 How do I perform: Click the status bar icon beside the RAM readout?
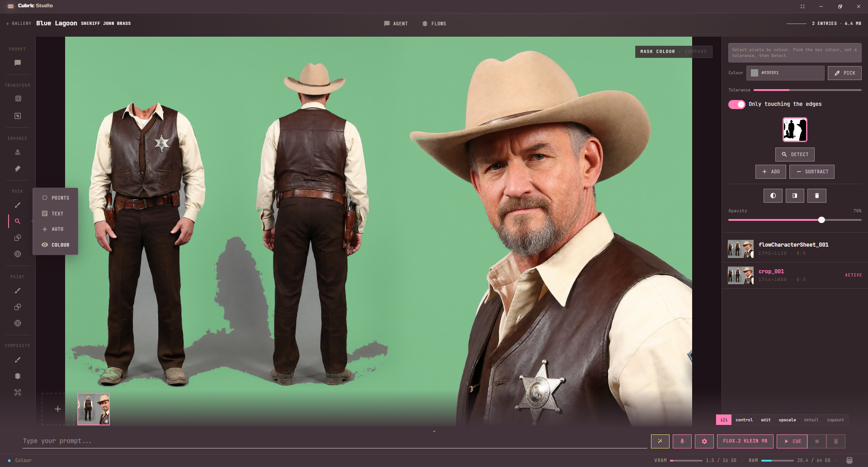[x=849, y=460]
